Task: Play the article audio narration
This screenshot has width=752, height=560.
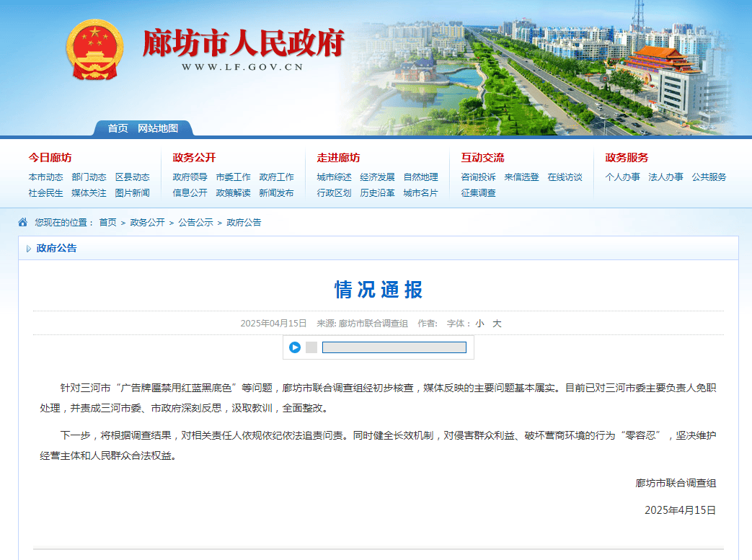Action: click(293, 347)
